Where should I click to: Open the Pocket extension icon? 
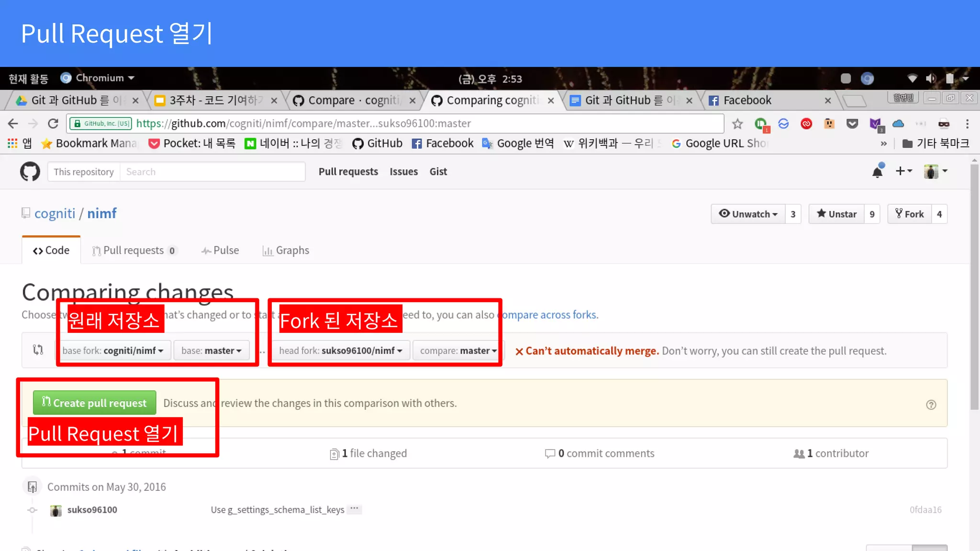point(852,124)
